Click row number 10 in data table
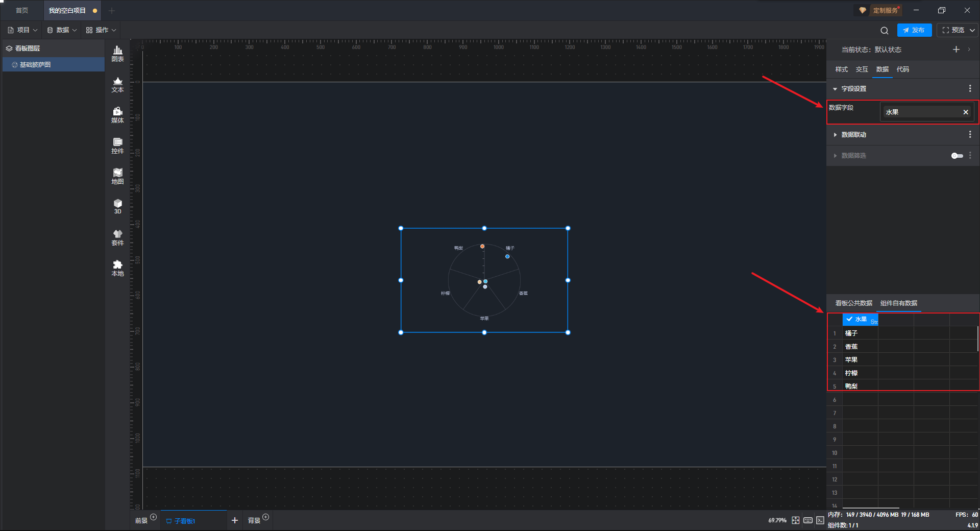The image size is (980, 531). (x=835, y=453)
